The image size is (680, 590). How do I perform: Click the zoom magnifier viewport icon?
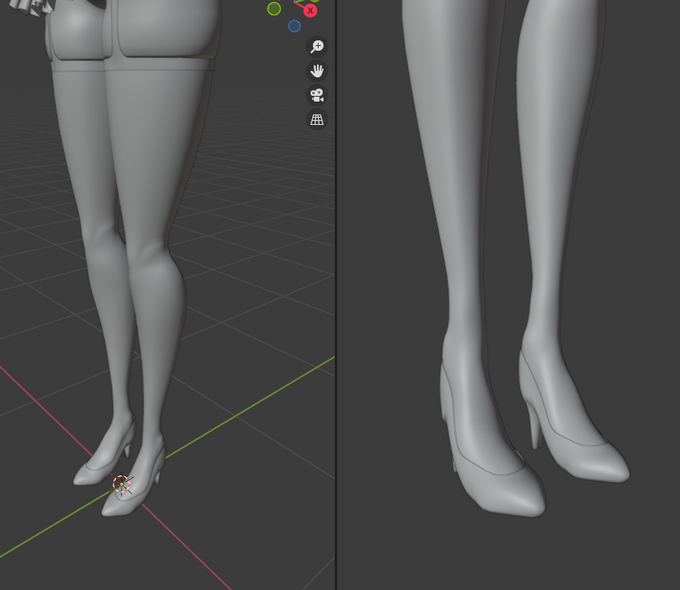tap(317, 46)
